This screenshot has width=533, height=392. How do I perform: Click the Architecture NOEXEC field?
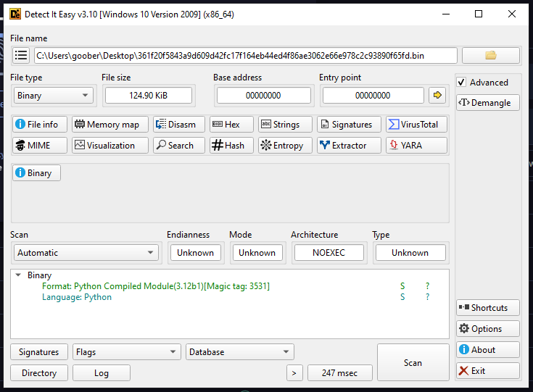(329, 253)
